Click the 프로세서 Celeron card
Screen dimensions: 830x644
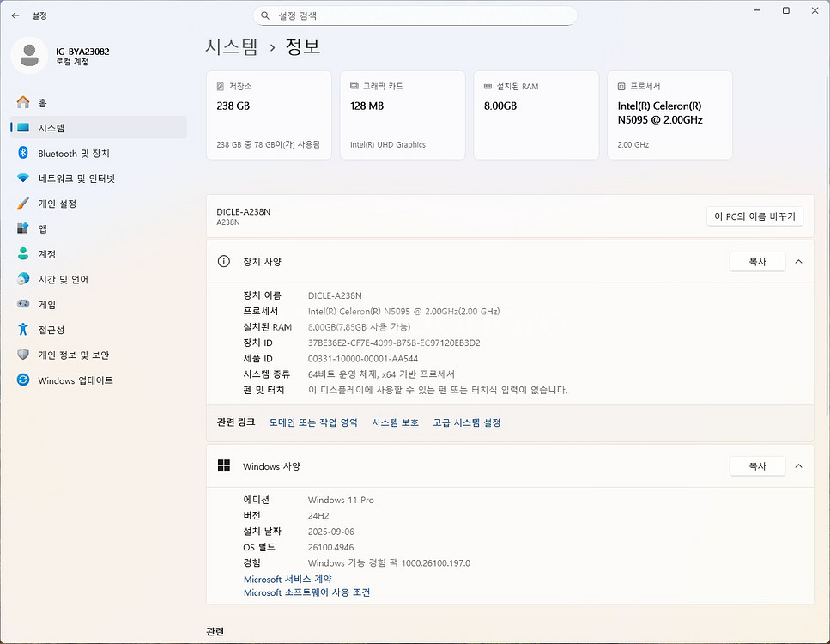click(670, 115)
